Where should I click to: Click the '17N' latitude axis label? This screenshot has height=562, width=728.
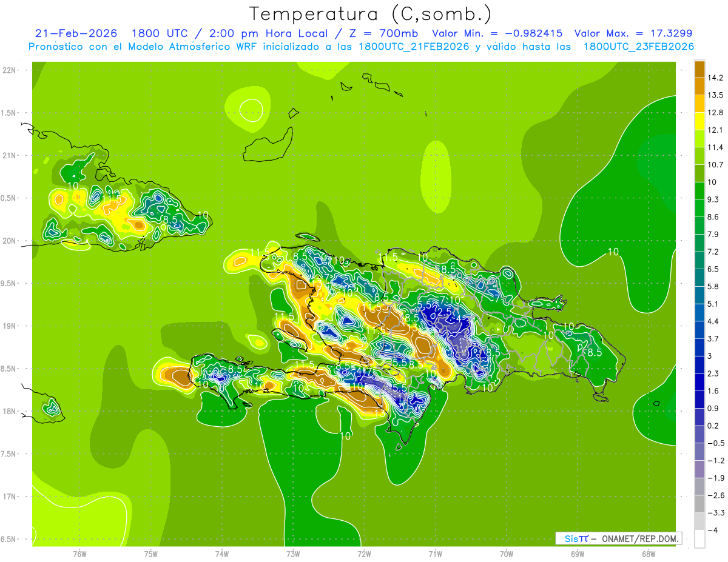click(x=10, y=497)
